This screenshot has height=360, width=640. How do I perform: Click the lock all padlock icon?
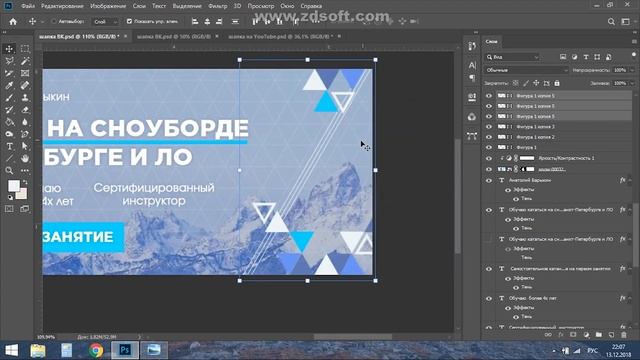click(x=557, y=83)
